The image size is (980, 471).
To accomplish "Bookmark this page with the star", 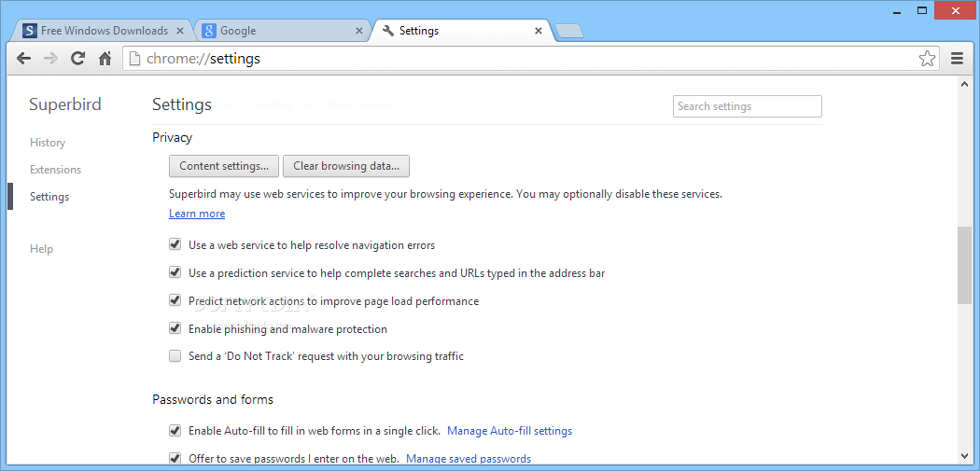I will point(927,59).
